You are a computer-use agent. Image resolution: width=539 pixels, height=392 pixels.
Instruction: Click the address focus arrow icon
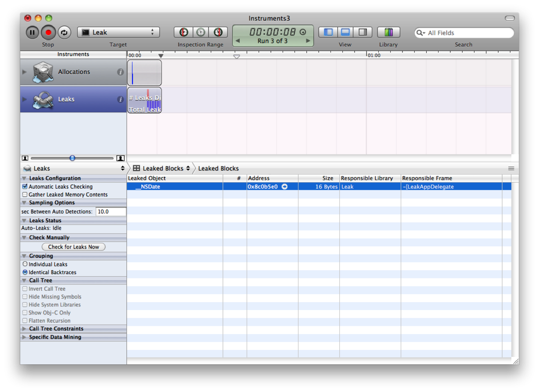pyautogui.click(x=284, y=187)
